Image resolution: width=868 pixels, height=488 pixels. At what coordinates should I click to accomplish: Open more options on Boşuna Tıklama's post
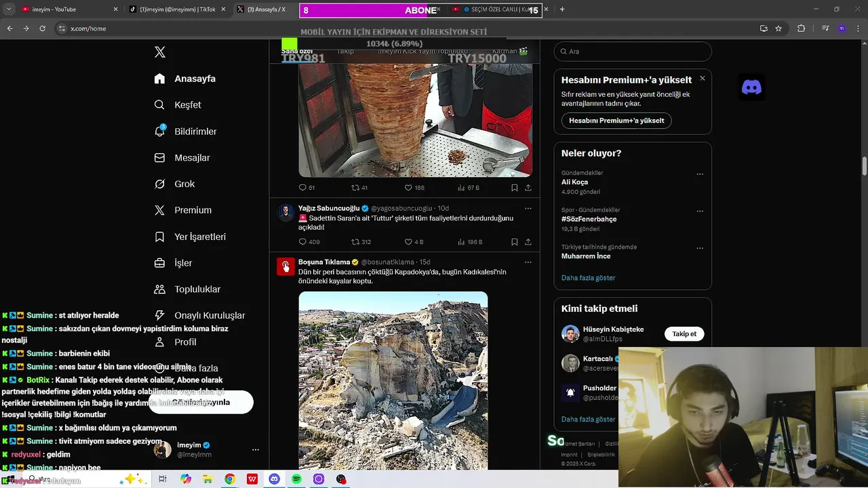pos(528,262)
